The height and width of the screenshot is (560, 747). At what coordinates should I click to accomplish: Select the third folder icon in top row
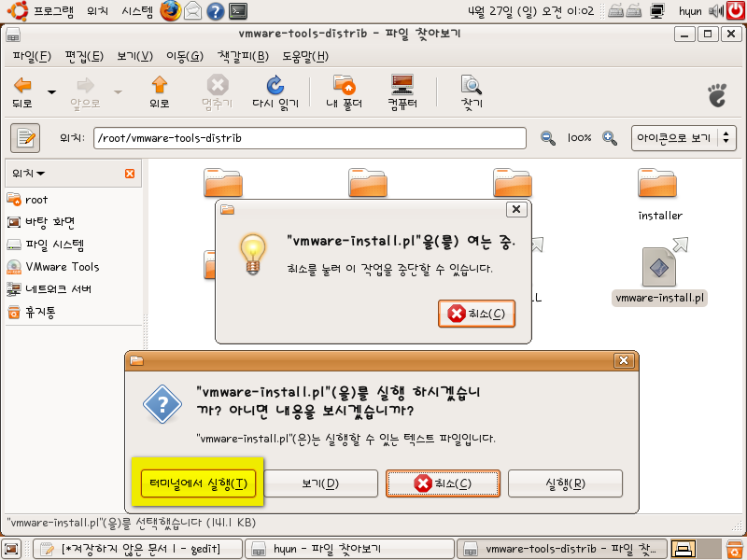tap(512, 183)
